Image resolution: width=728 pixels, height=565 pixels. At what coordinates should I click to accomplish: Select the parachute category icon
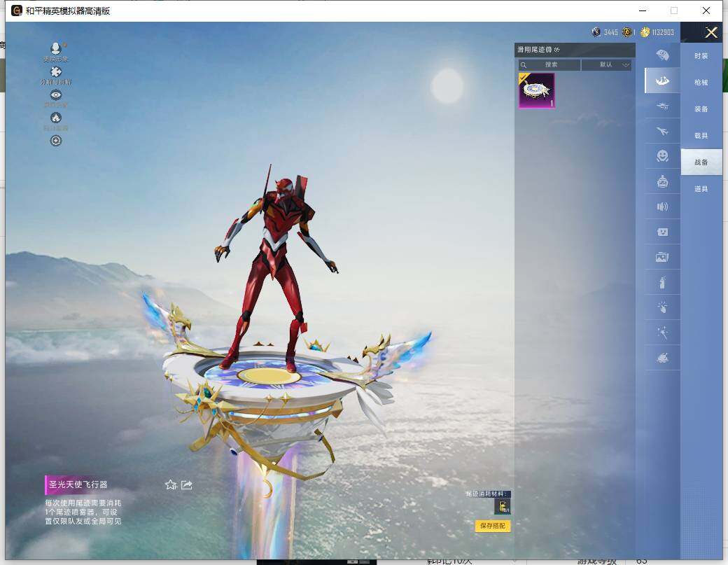(662, 55)
